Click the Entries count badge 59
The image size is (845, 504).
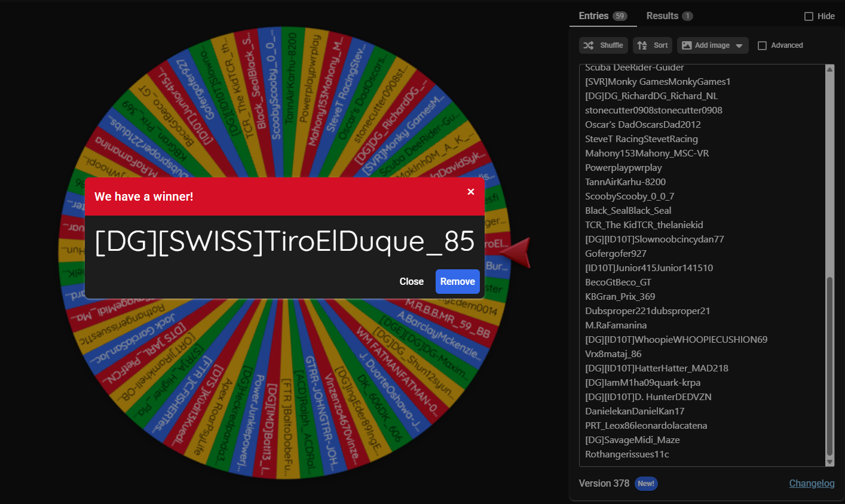coord(620,16)
